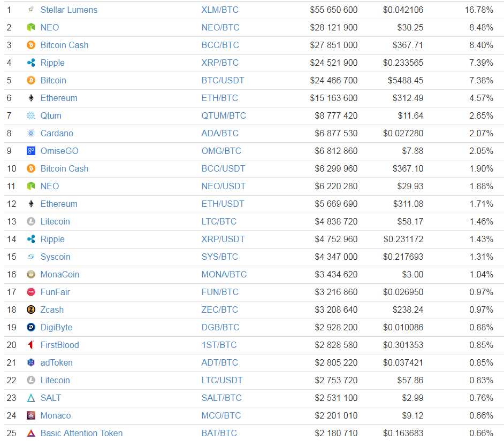Click the FirstBlood red icon

coord(31,345)
